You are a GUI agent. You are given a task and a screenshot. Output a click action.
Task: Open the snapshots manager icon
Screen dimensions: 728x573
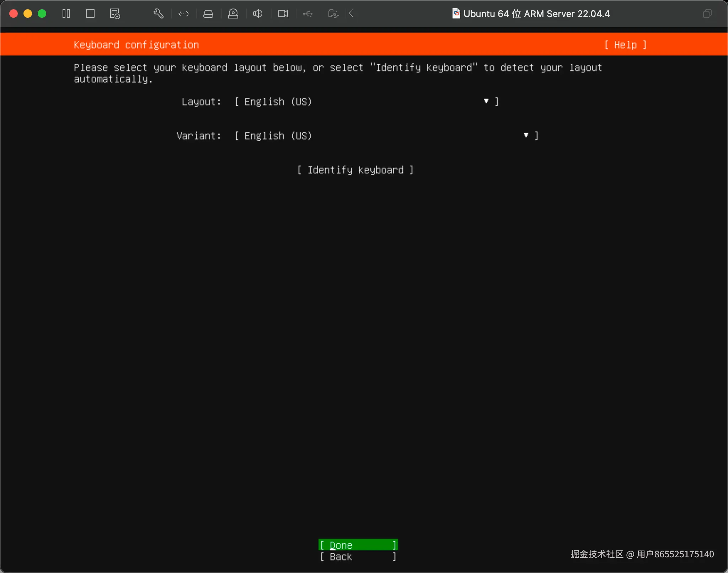point(115,14)
